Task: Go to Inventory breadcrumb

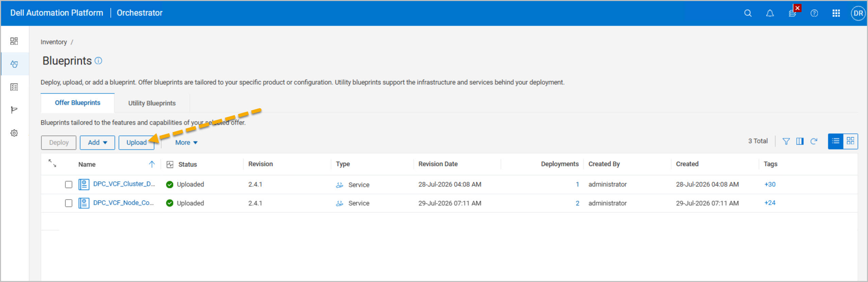Action: point(54,42)
